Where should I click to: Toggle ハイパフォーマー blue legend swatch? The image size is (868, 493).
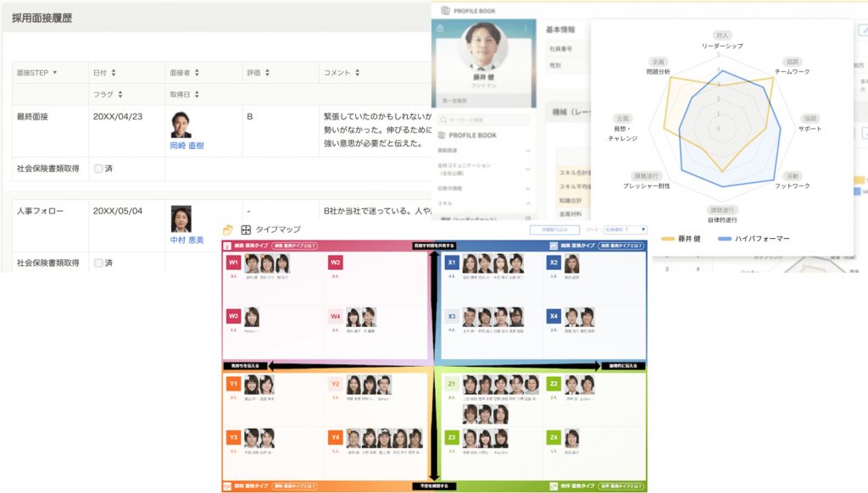tap(725, 239)
